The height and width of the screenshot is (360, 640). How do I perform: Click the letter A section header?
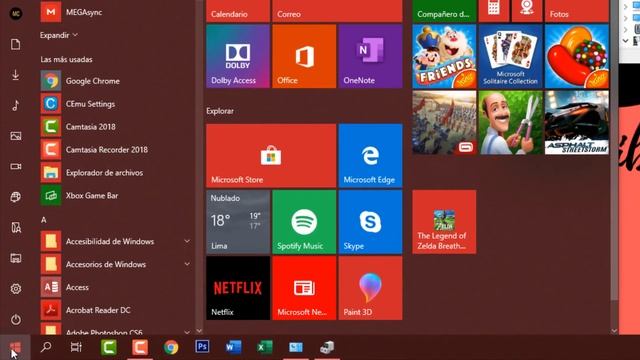click(x=44, y=220)
